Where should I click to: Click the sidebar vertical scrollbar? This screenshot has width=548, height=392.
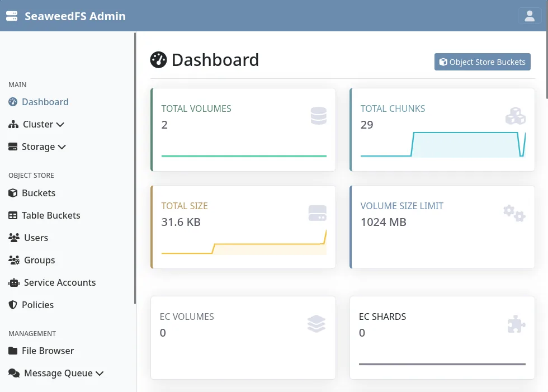coord(135,168)
